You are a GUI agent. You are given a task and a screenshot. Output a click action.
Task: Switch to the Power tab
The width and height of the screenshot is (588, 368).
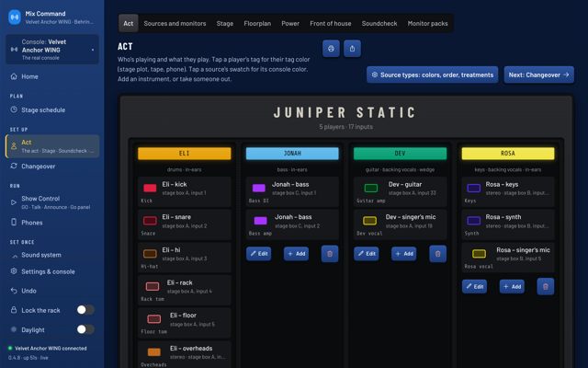pos(290,23)
